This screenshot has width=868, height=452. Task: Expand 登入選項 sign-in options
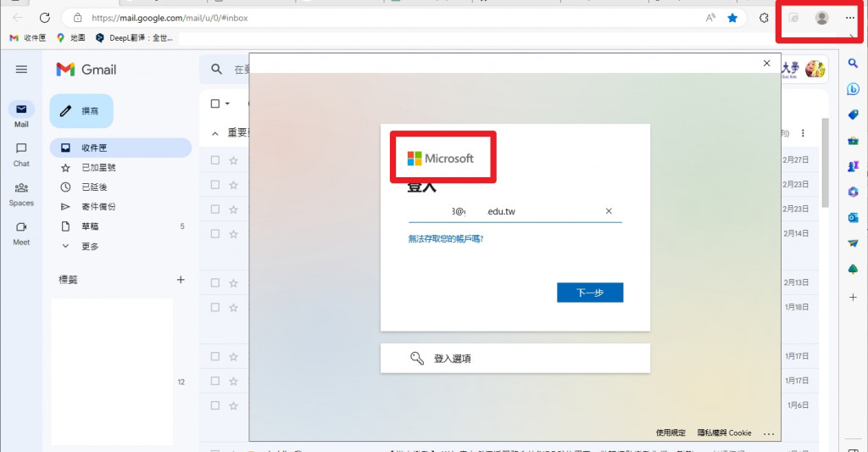pyautogui.click(x=515, y=359)
